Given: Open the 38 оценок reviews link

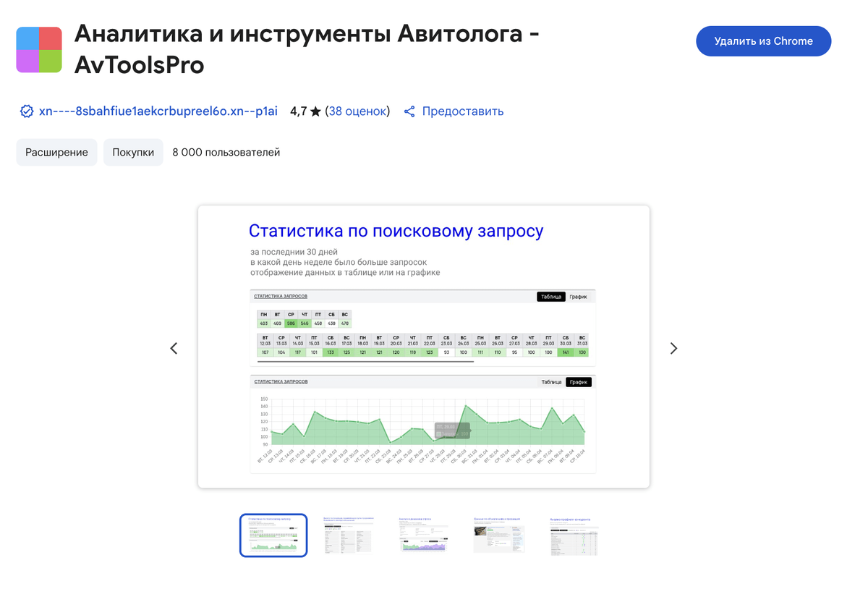Looking at the screenshot, I should coord(357,111).
